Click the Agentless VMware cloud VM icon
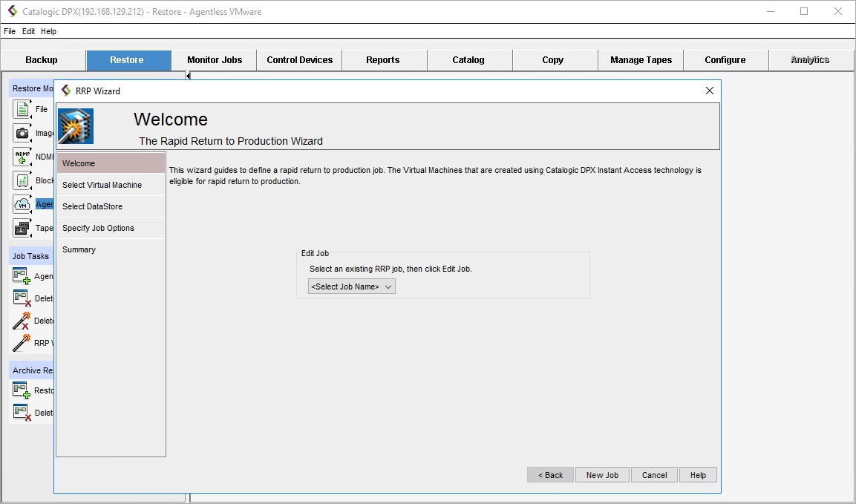 point(22,204)
